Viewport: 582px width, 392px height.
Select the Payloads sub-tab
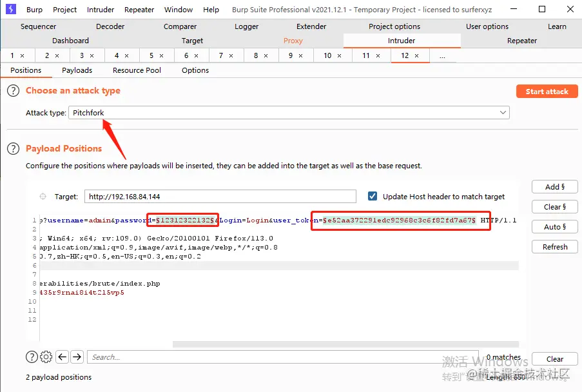77,70
